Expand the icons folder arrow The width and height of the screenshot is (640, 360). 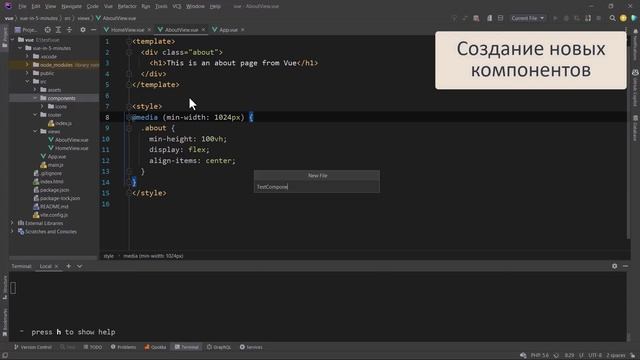pyautogui.click(x=42, y=106)
